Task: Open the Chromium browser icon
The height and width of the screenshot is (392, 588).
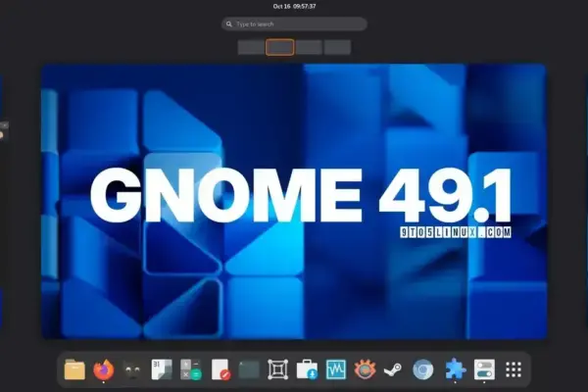Action: click(x=423, y=369)
